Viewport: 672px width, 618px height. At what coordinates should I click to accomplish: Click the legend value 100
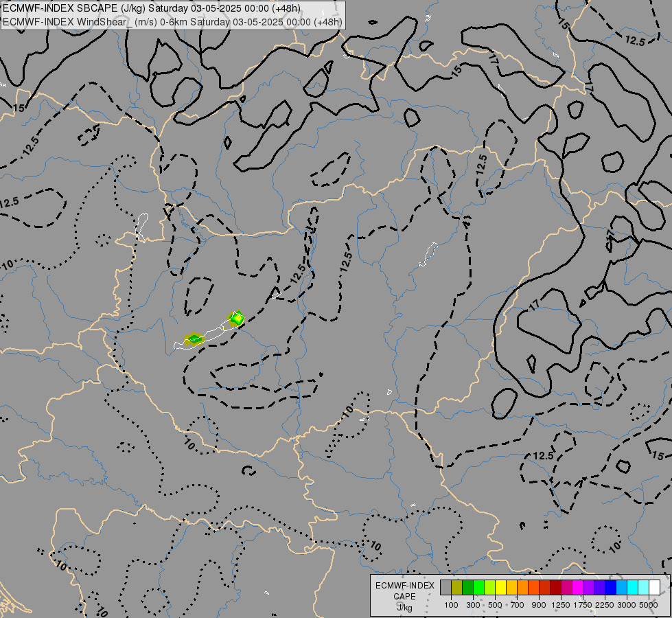pos(451,605)
